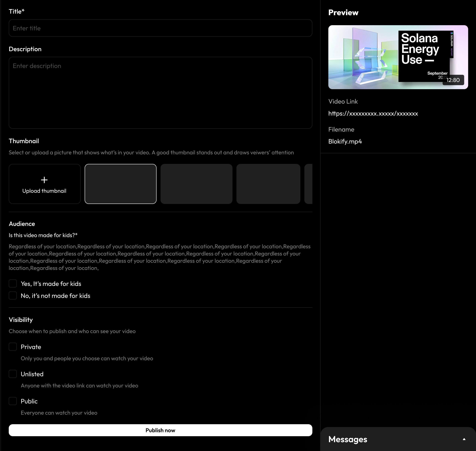
Task: Expand the Messages panel arrow
Action: pyautogui.click(x=464, y=439)
